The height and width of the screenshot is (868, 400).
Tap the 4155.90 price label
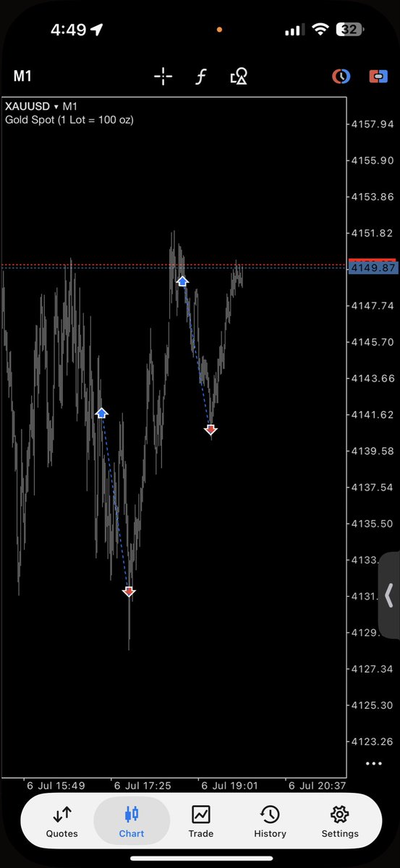tap(372, 160)
